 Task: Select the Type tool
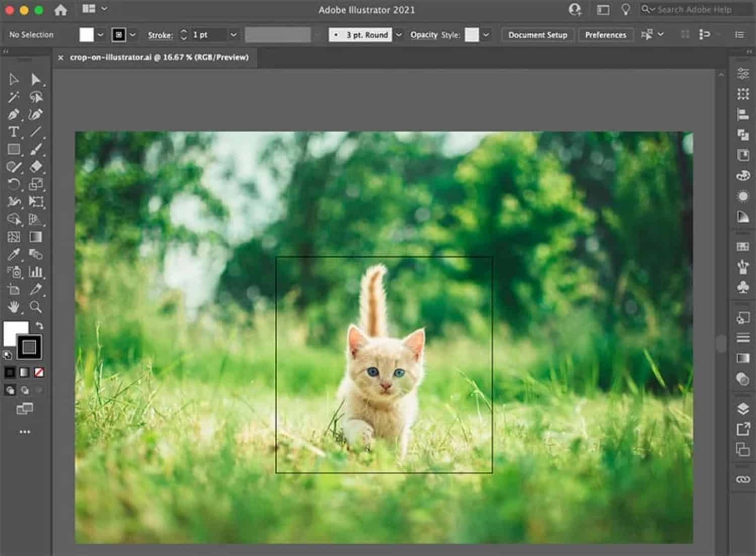(x=14, y=132)
